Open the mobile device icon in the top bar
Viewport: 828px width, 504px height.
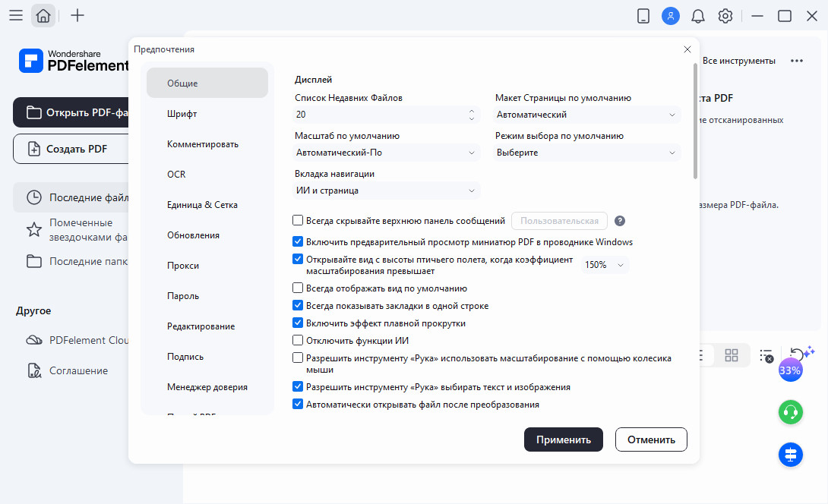(x=643, y=16)
